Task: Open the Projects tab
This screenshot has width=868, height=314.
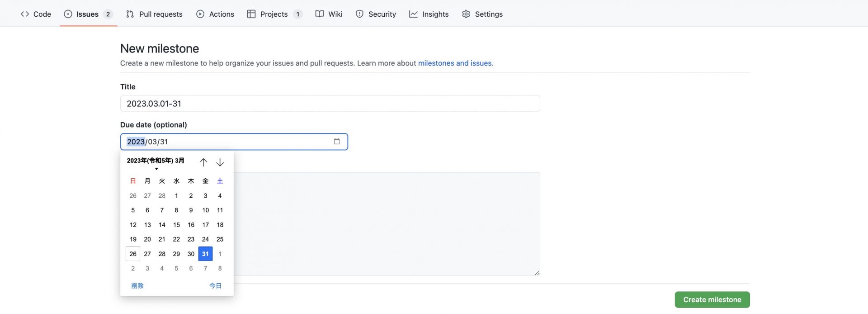Action: (274, 14)
